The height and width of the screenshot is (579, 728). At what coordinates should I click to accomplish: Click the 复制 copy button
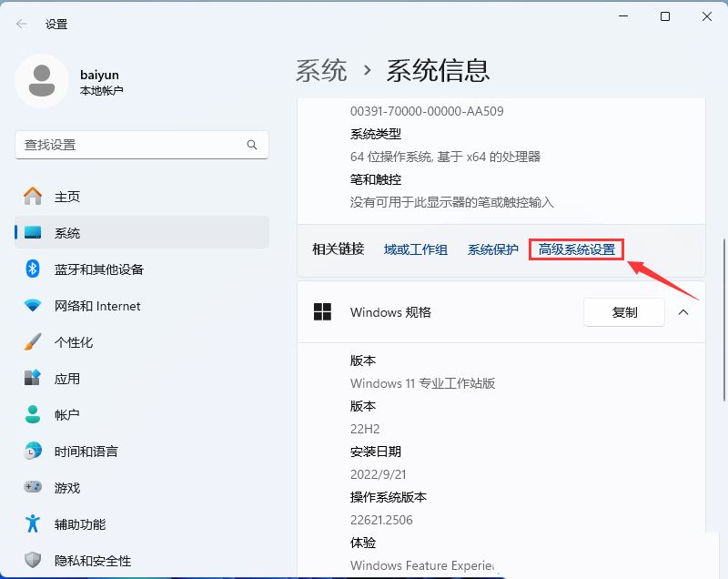coord(623,312)
